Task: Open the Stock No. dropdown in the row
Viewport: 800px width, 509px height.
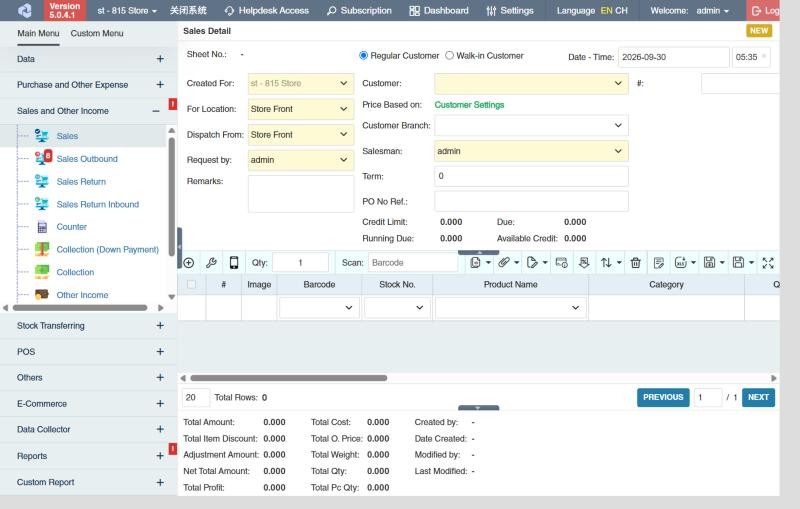Action: click(397, 308)
